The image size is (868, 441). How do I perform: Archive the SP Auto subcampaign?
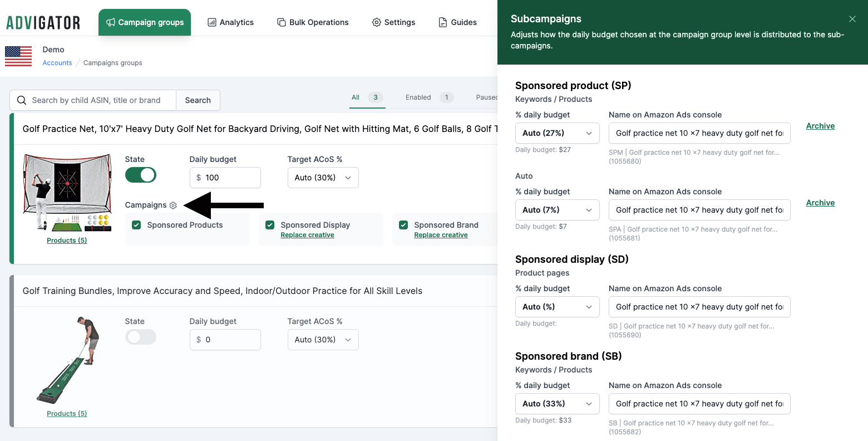[820, 203]
